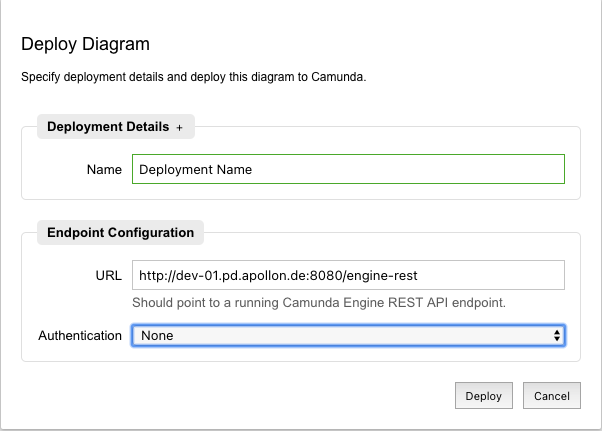Click the URL field label
Screen dimensions: 602x431
(108, 275)
